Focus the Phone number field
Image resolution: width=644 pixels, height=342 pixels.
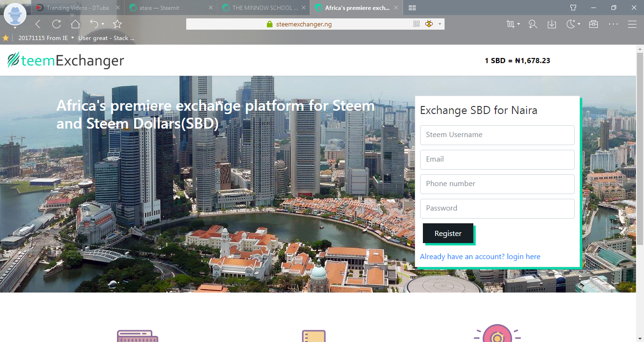click(x=497, y=184)
